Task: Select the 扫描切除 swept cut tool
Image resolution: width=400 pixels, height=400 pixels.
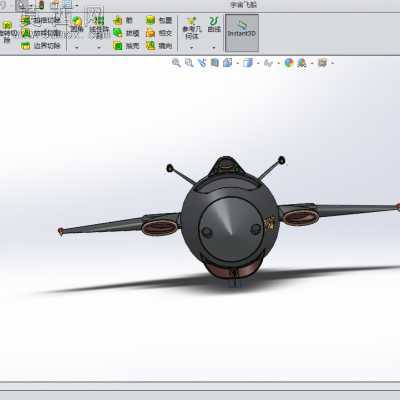Action: (x=41, y=21)
